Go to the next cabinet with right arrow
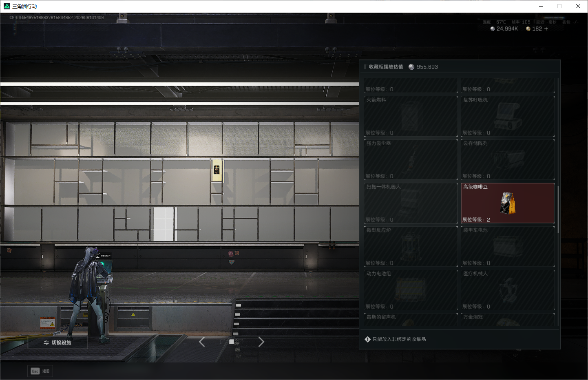This screenshot has width=588, height=380. click(261, 342)
